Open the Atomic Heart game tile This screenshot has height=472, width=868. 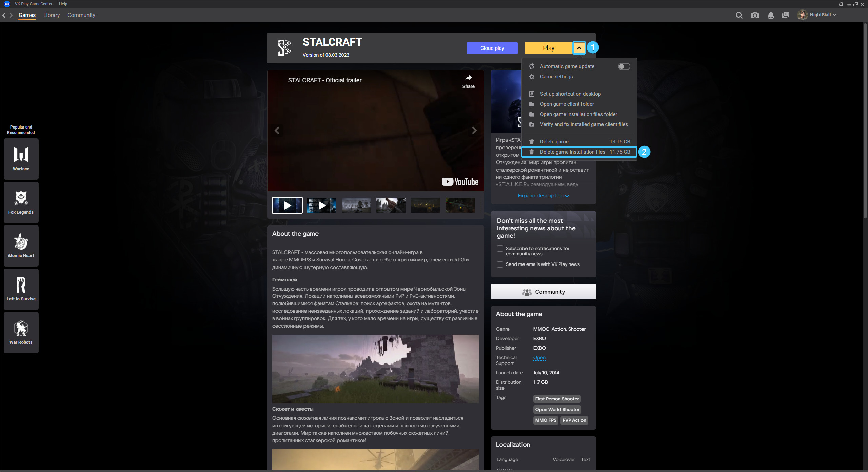21,245
